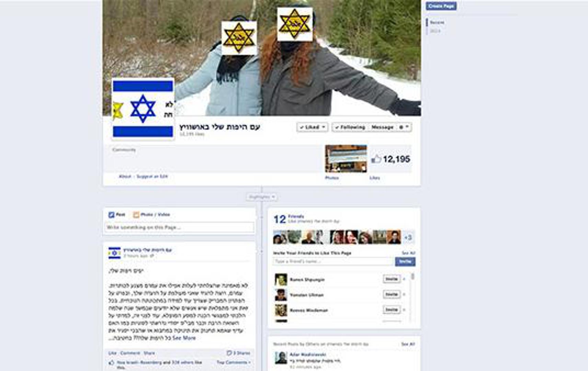Click Ronen Shpungin's profile picture

(281, 279)
